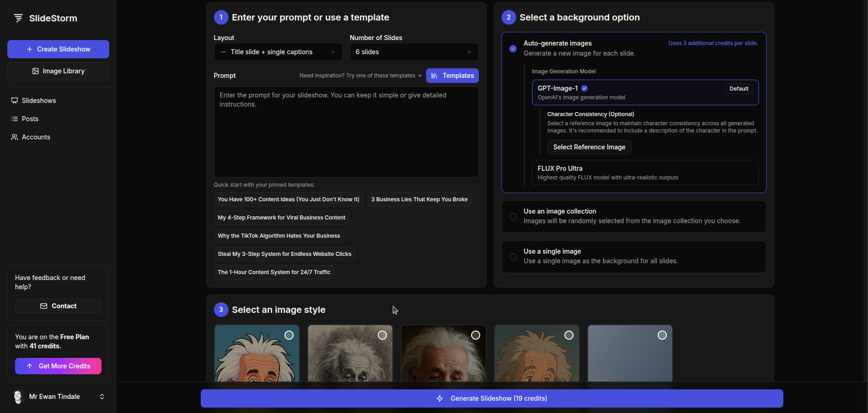Click the Slideshows monitor icon in sidebar
The height and width of the screenshot is (413, 868).
tap(15, 101)
